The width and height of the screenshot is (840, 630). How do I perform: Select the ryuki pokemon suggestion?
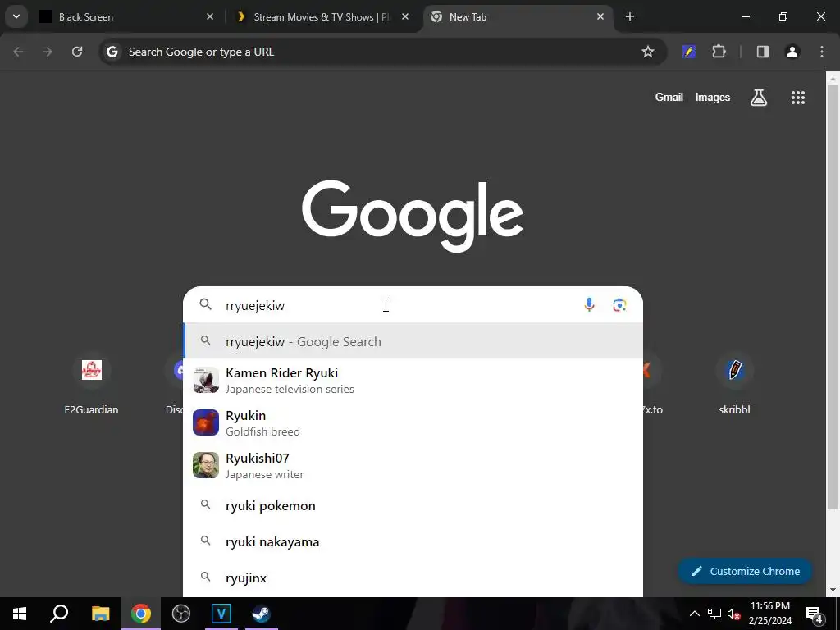click(413, 505)
